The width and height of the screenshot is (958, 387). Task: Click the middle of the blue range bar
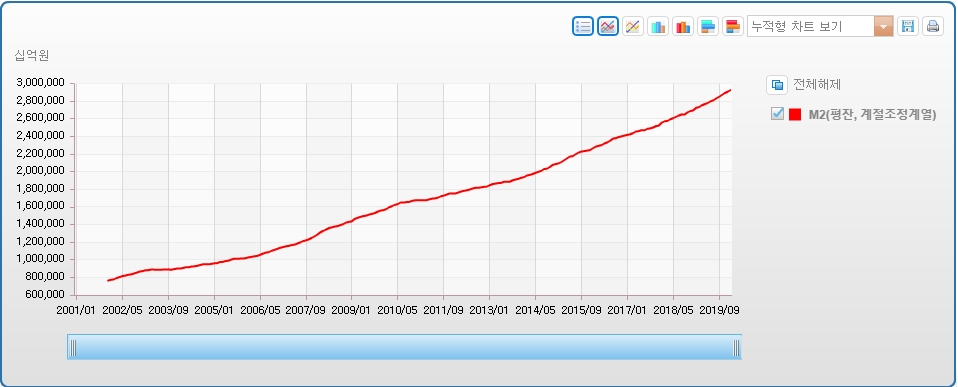pyautogui.click(x=404, y=347)
